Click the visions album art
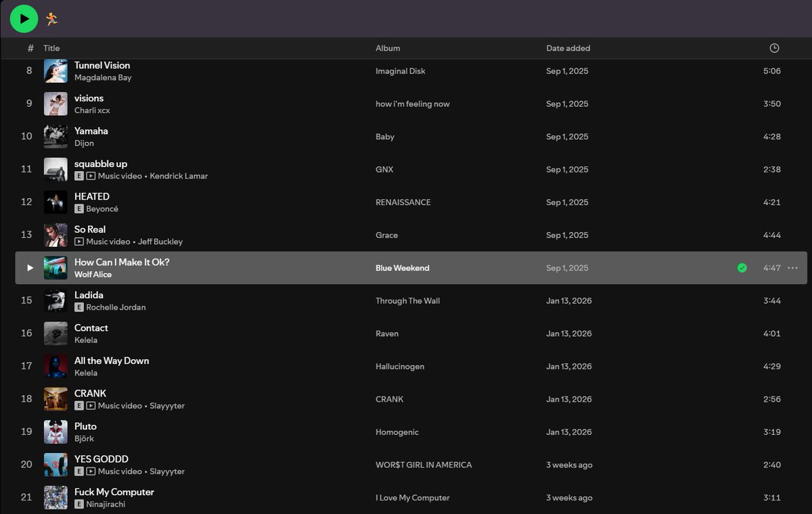 (55, 103)
